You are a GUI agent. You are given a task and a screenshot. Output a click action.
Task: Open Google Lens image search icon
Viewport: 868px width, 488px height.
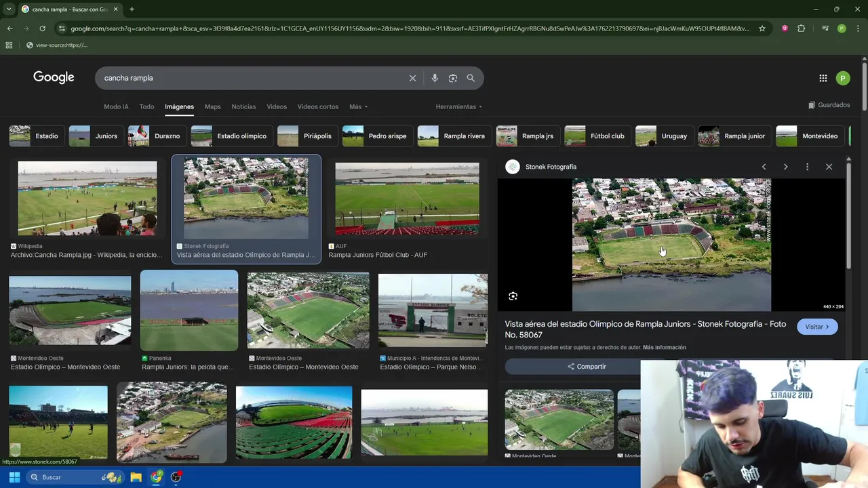(x=453, y=78)
